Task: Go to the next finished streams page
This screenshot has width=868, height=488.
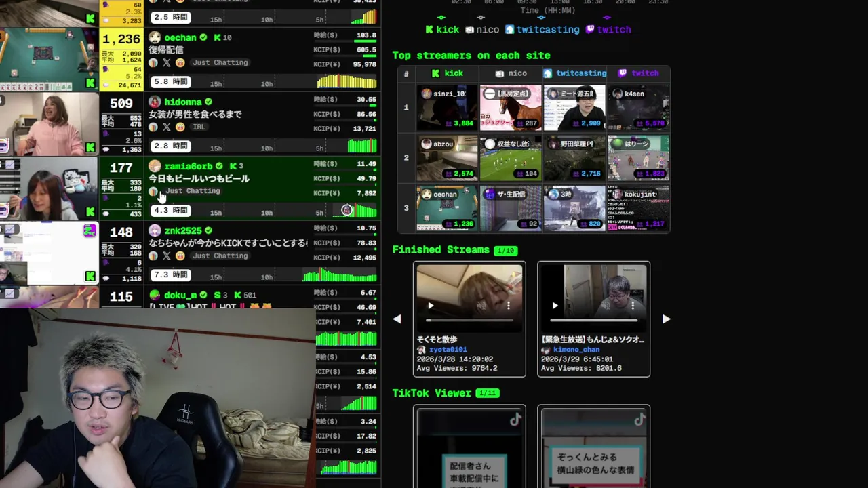Action: pos(666,319)
